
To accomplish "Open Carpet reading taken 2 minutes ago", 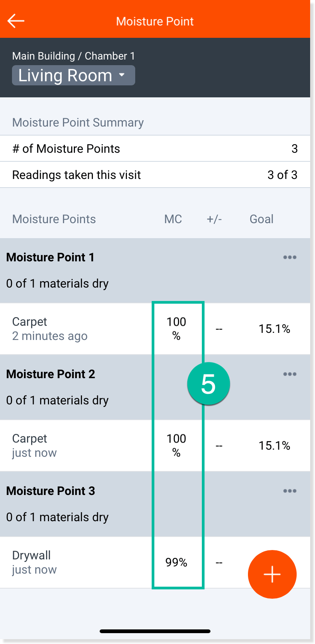I will [50, 329].
